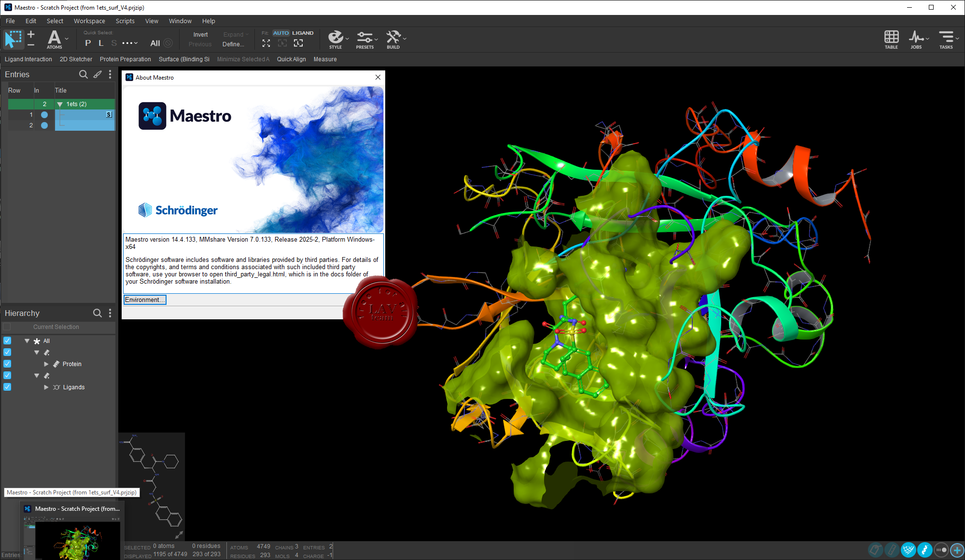Open the TASKS menu icon
Screen dimensions: 965x560
(x=946, y=39)
